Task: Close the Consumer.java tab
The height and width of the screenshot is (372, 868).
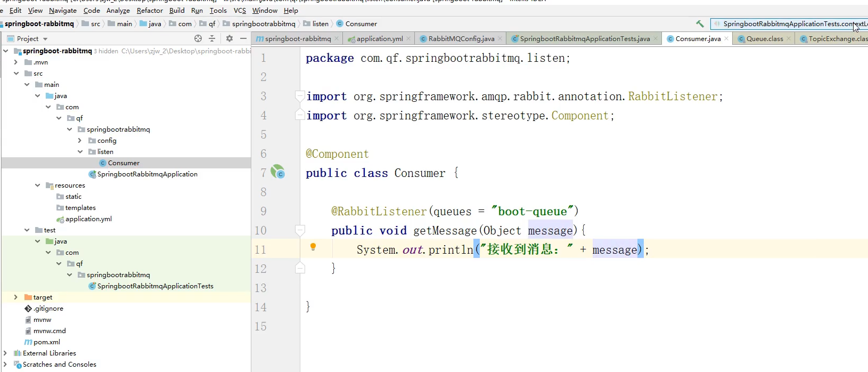Action: [726, 38]
